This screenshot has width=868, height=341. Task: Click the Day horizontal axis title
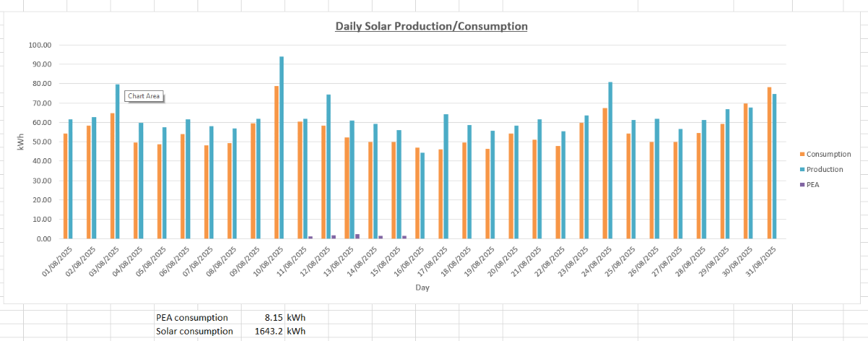coord(423,288)
